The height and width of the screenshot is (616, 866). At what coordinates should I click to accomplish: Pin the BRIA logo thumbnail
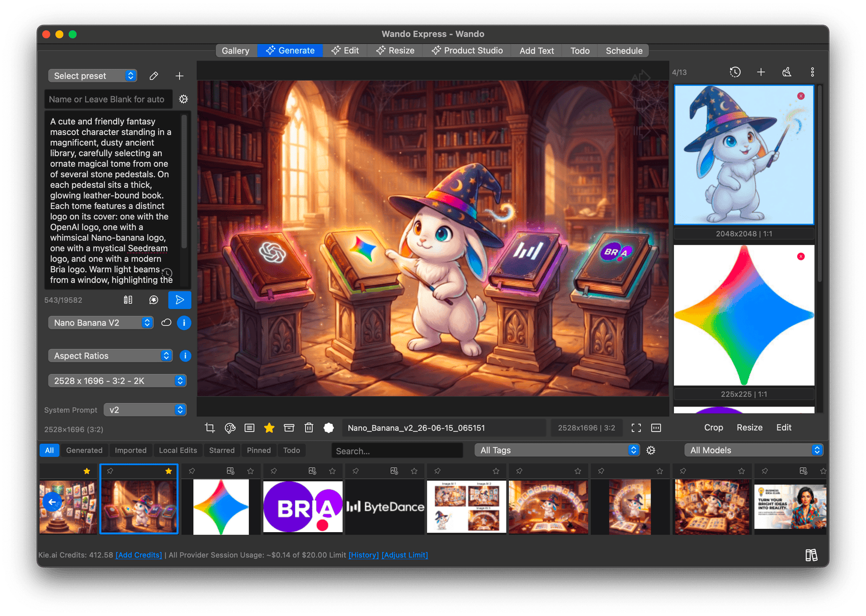point(274,471)
